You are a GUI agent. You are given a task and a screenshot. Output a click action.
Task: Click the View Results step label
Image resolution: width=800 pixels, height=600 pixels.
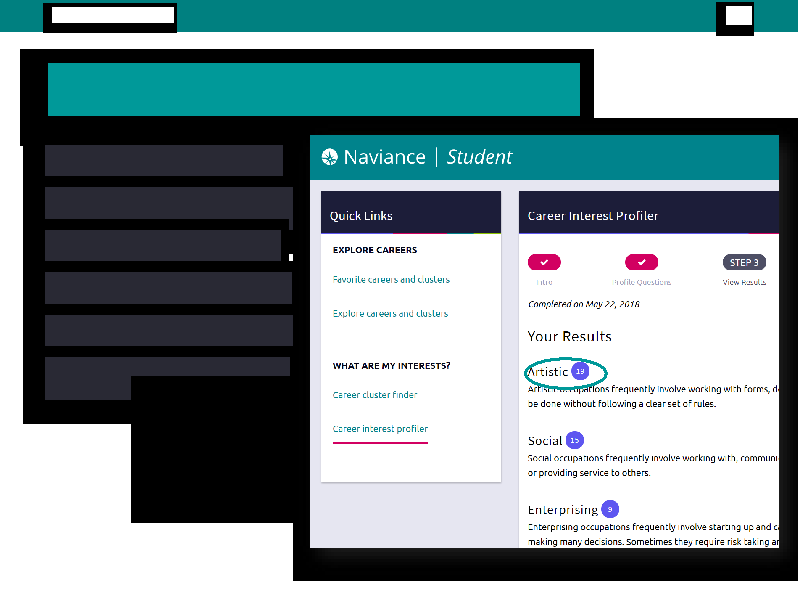(744, 282)
